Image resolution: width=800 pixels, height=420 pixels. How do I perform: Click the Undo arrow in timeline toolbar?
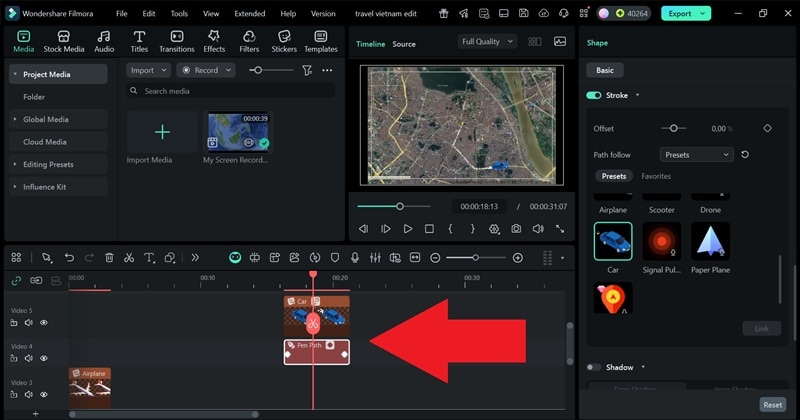[x=69, y=258]
